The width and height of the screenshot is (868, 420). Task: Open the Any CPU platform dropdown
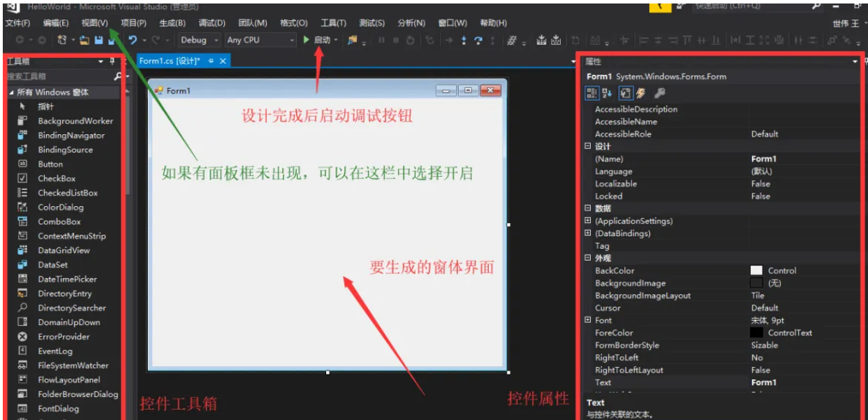[x=293, y=41]
